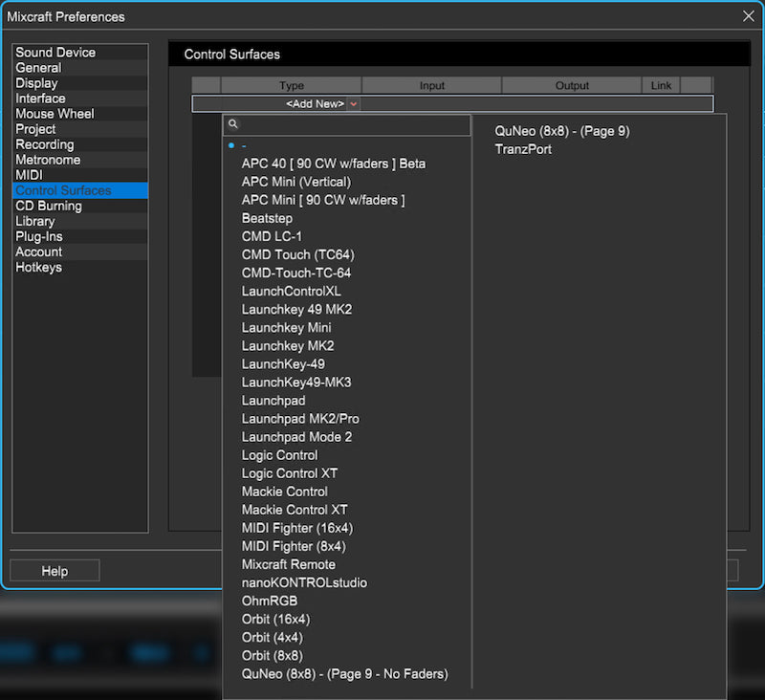
Task: Choose Mackie Control from the list
Action: point(284,492)
